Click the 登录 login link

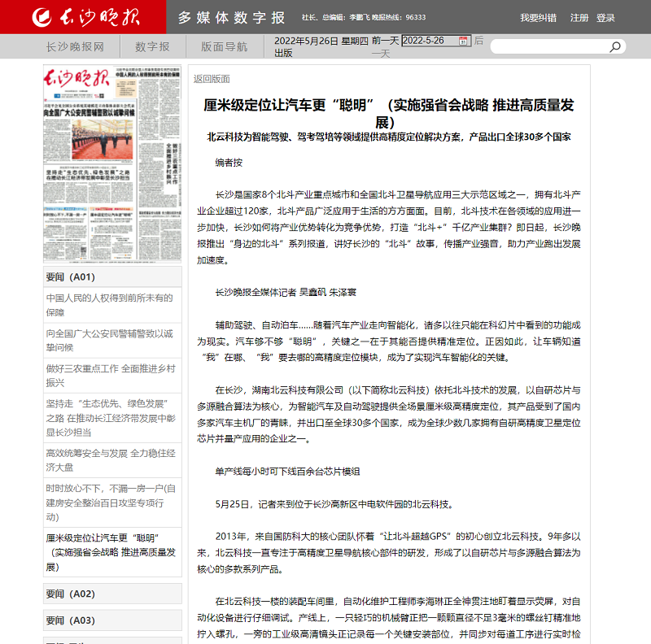pyautogui.click(x=605, y=17)
